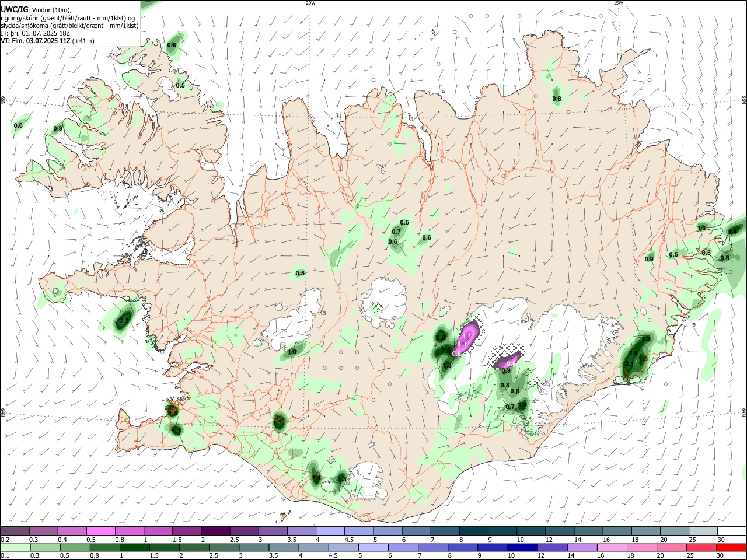The width and height of the screenshot is (747, 560).
Task: Click the 1.0 precipitation value near the western glacier
Action: (x=292, y=352)
